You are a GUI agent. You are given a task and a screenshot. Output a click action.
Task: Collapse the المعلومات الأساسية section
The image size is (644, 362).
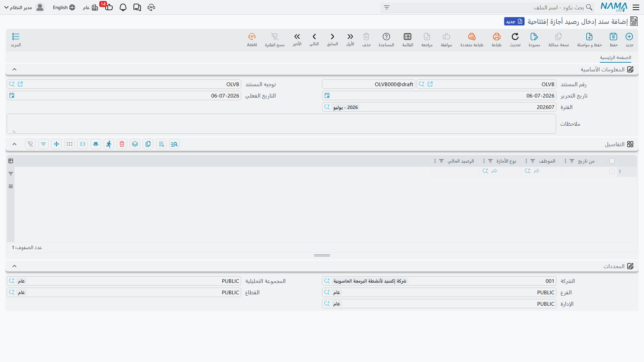14,69
